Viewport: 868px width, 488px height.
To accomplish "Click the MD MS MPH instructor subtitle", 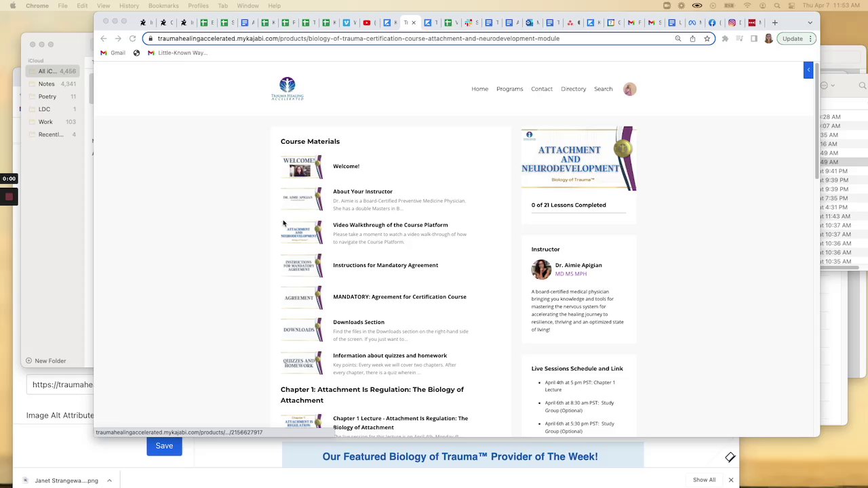I will click(570, 274).
